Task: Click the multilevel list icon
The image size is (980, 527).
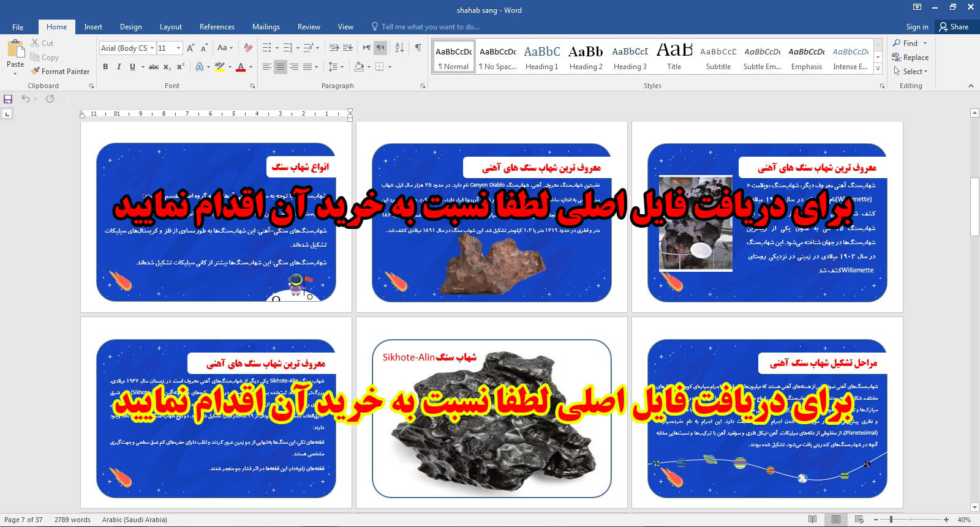Action: tap(308, 48)
